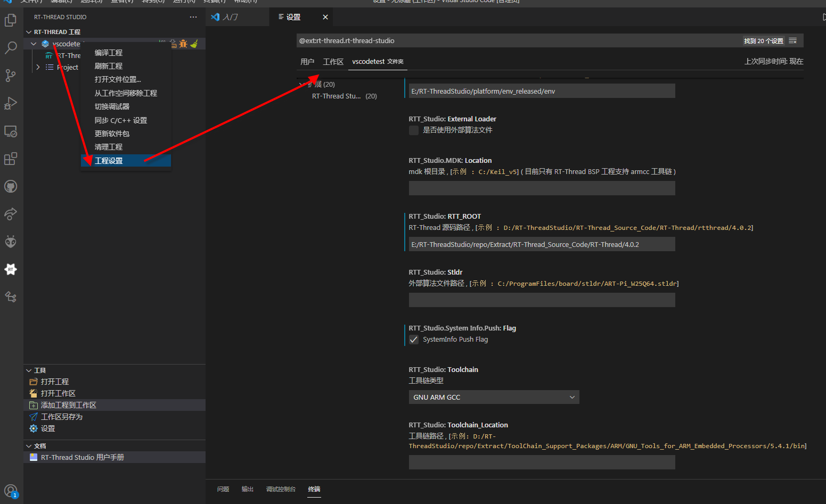The height and width of the screenshot is (504, 826).
Task: Uncheck SystemInfo Push Flag
Action: click(414, 339)
